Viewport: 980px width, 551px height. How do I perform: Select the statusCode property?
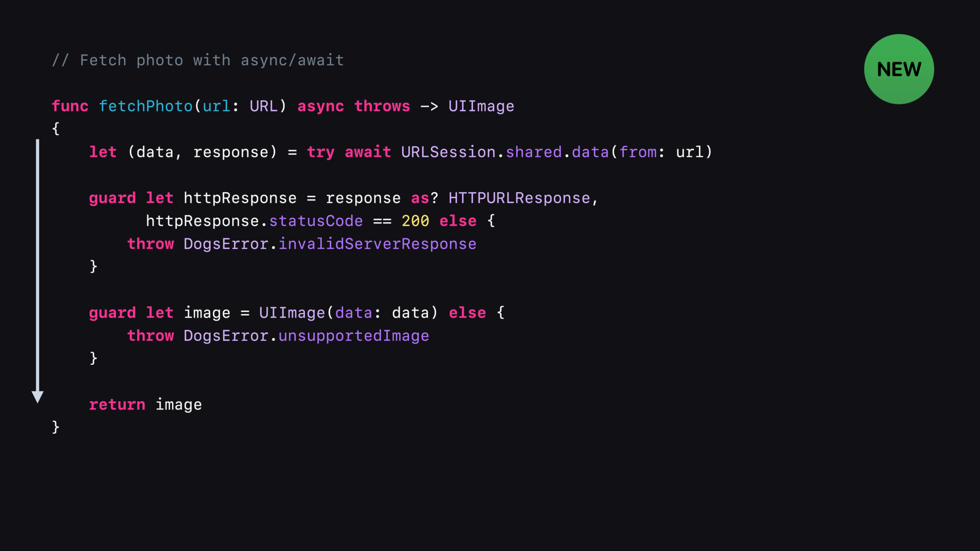[x=316, y=221]
